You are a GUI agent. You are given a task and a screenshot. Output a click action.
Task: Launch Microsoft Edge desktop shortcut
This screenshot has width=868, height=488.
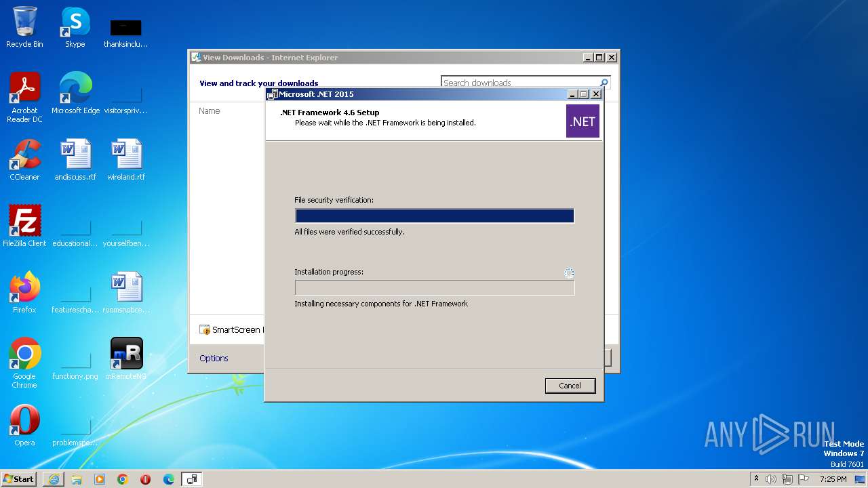[x=75, y=93]
